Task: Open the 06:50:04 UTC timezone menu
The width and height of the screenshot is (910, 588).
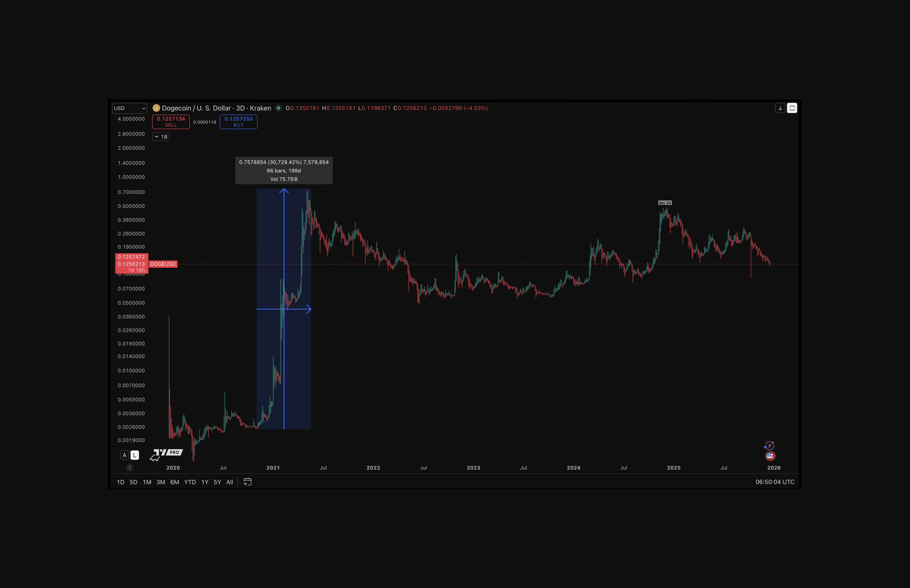Action: (x=774, y=482)
